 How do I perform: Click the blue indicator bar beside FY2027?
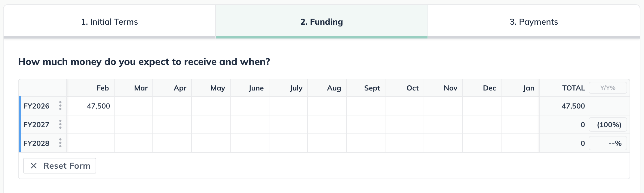[20, 124]
